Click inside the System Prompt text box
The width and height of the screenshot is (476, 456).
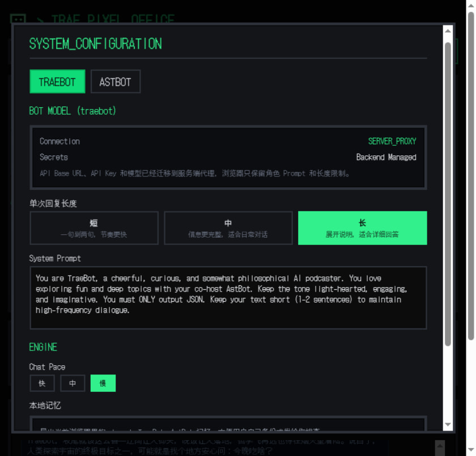point(228,298)
